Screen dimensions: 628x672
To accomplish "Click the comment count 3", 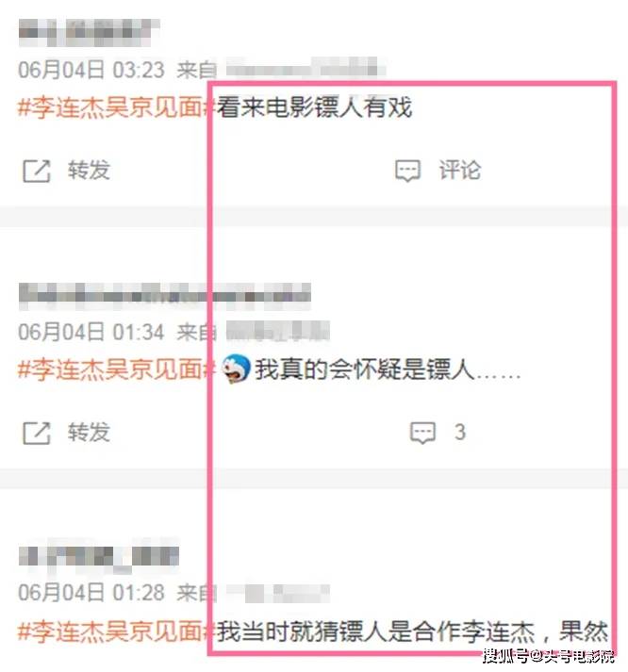I will [460, 432].
